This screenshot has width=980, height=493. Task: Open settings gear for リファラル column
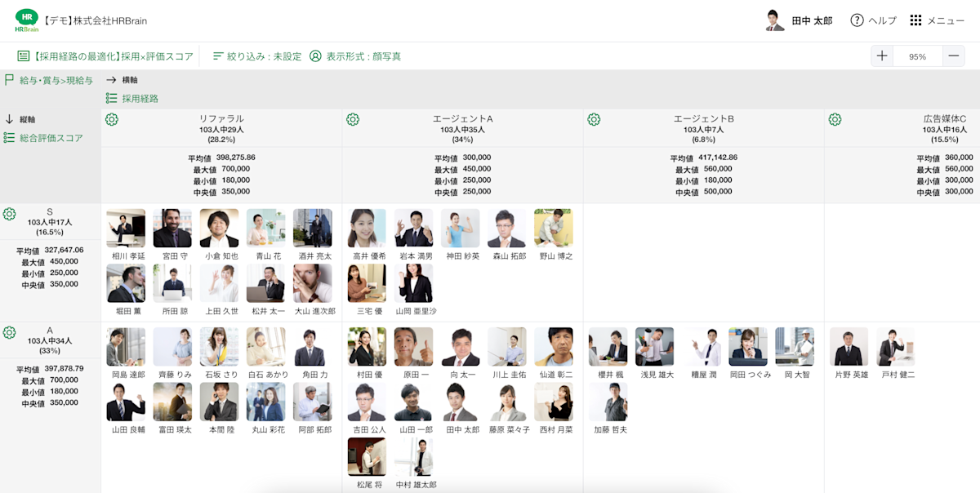[x=112, y=120]
